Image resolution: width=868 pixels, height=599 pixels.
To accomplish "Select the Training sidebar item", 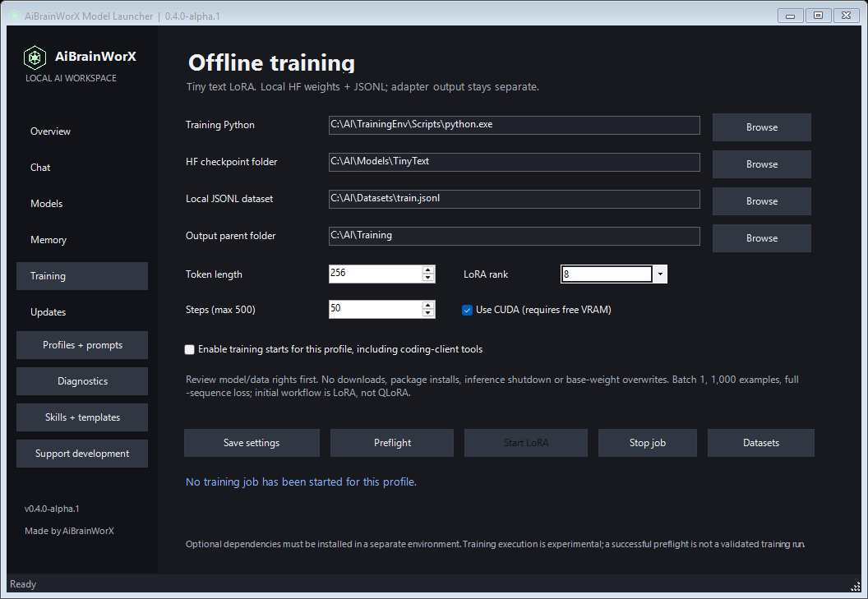I will (x=82, y=276).
